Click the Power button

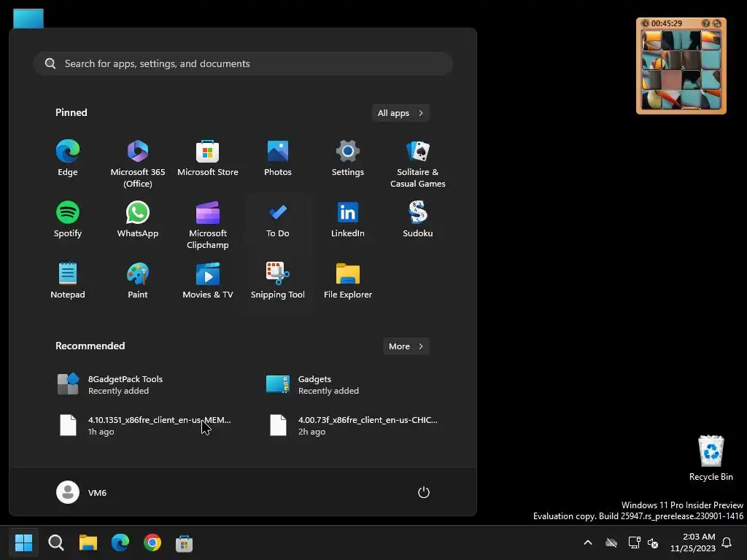point(424,492)
